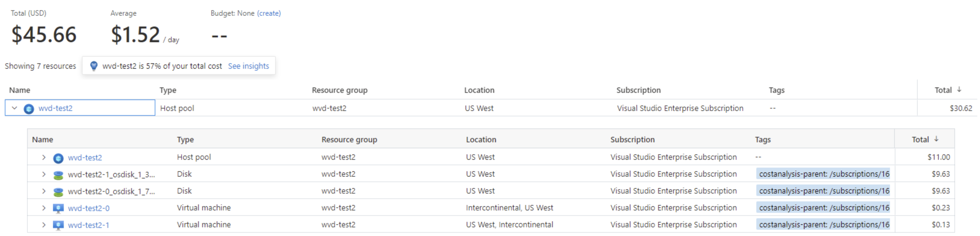Sort by the outer Name column header

(20, 90)
